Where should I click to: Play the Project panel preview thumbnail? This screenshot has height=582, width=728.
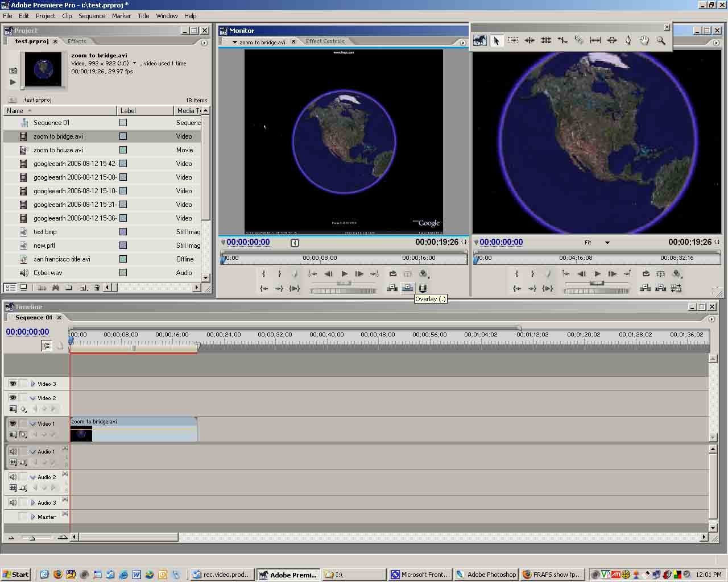point(13,82)
